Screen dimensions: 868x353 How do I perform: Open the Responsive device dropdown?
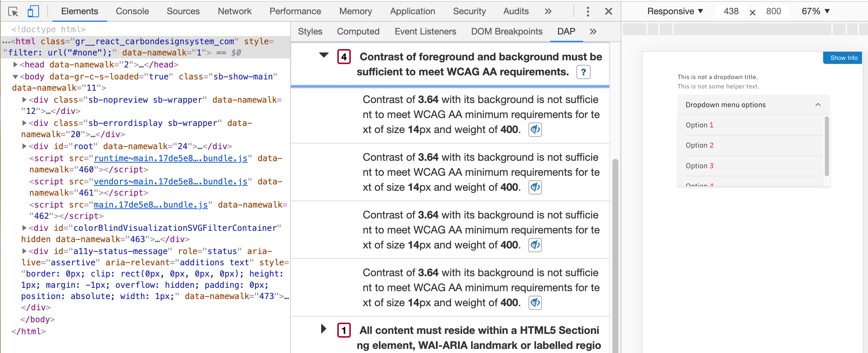click(x=675, y=11)
